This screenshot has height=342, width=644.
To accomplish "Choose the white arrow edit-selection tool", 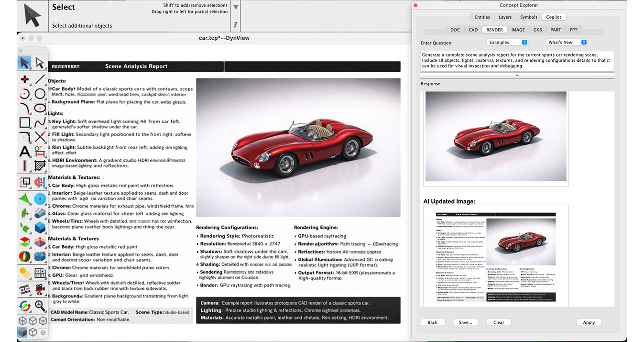I will click(40, 63).
